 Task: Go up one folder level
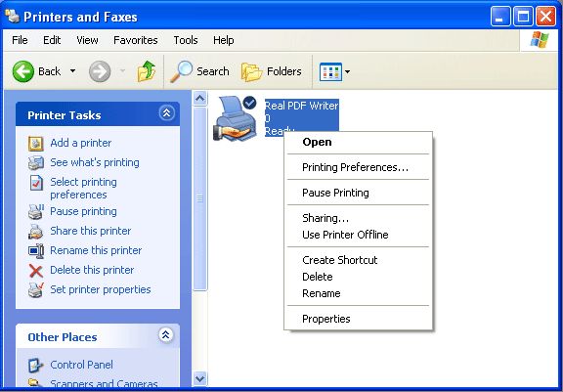coord(147,71)
